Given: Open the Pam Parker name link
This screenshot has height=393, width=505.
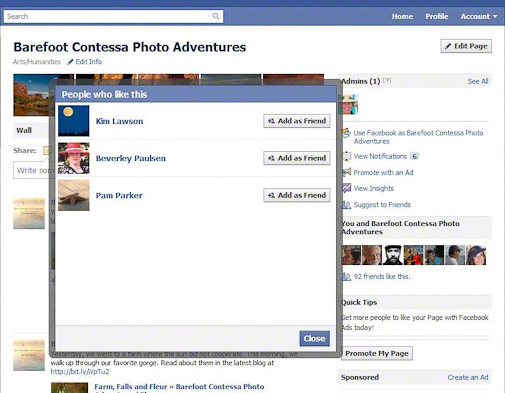Looking at the screenshot, I should point(119,195).
